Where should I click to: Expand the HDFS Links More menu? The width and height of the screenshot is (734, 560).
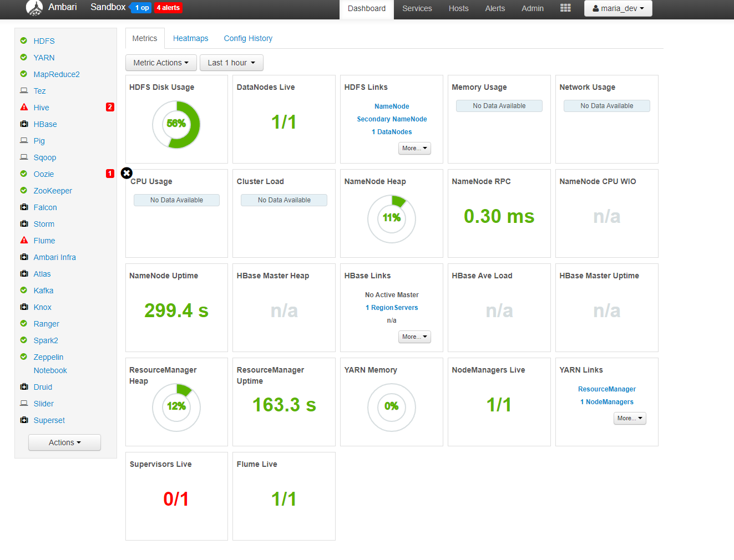click(x=414, y=148)
